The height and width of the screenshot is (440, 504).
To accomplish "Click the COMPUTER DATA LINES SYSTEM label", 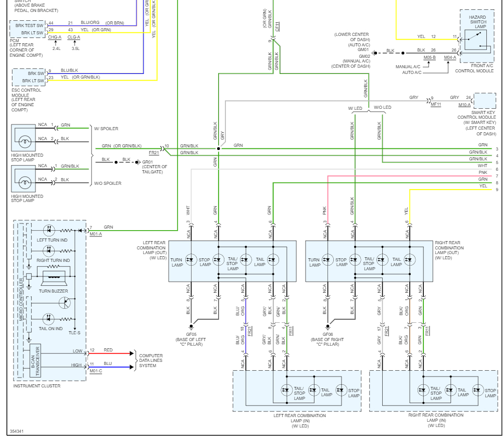I will click(x=151, y=361).
